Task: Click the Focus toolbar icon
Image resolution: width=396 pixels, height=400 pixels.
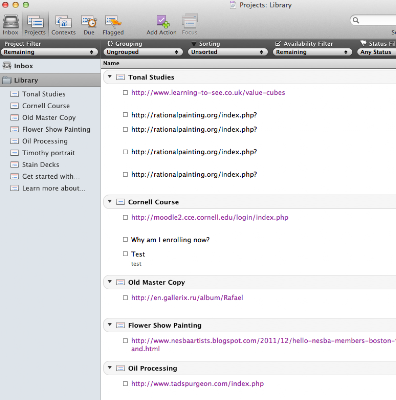Action: (x=189, y=25)
